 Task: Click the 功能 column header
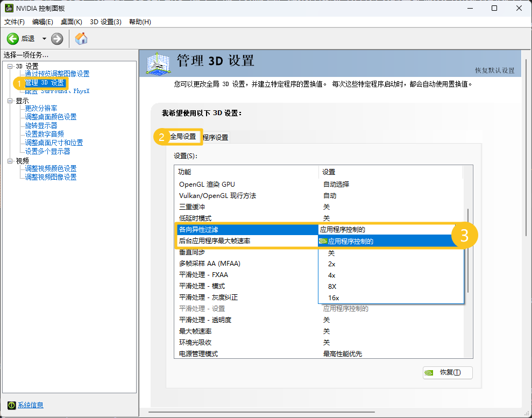pyautogui.click(x=246, y=172)
